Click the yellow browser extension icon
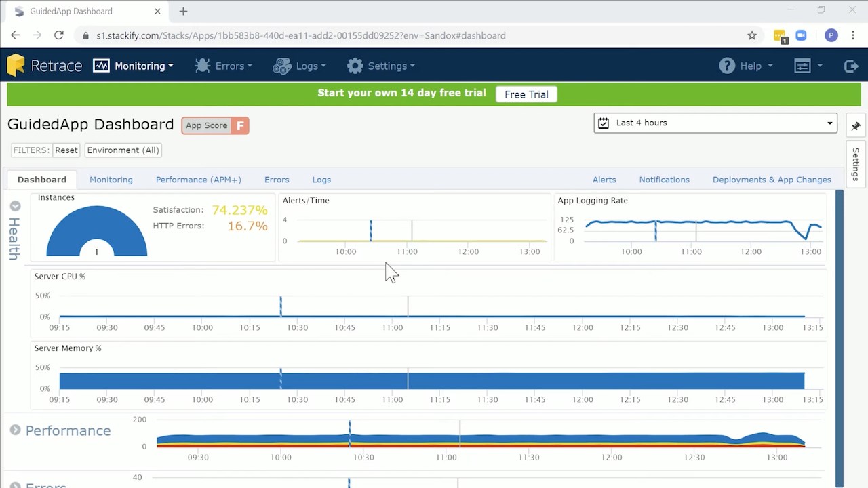The image size is (868, 488). [x=780, y=36]
